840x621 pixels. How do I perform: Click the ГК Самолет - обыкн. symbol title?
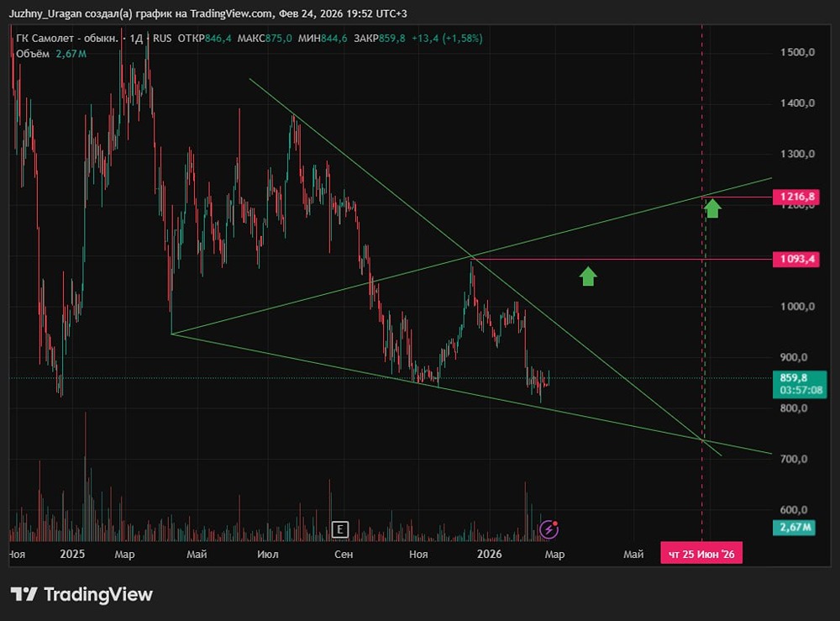click(x=67, y=39)
